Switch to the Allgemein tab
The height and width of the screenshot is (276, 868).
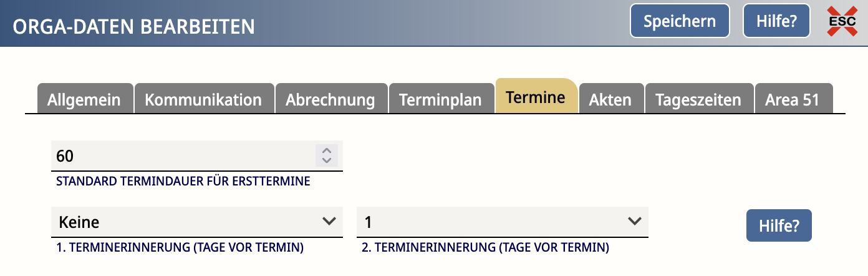pos(85,99)
